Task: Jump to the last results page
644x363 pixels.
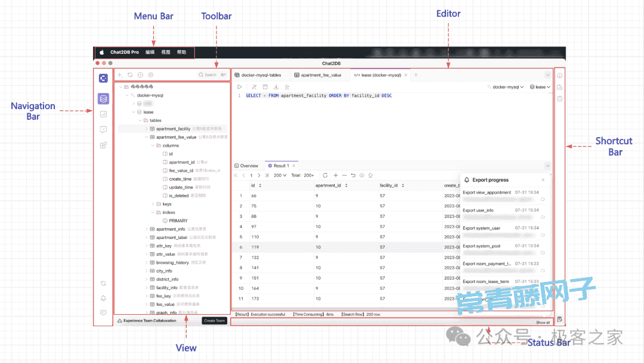Action: 267,175
